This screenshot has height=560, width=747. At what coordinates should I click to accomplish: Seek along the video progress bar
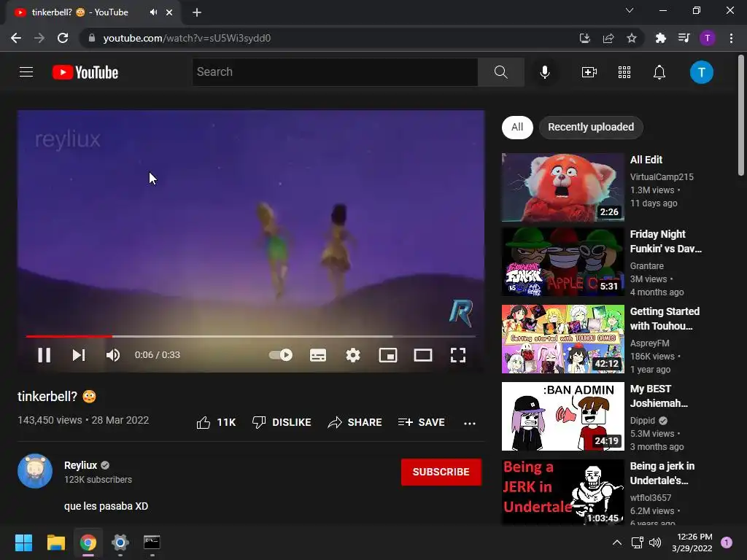(251, 336)
